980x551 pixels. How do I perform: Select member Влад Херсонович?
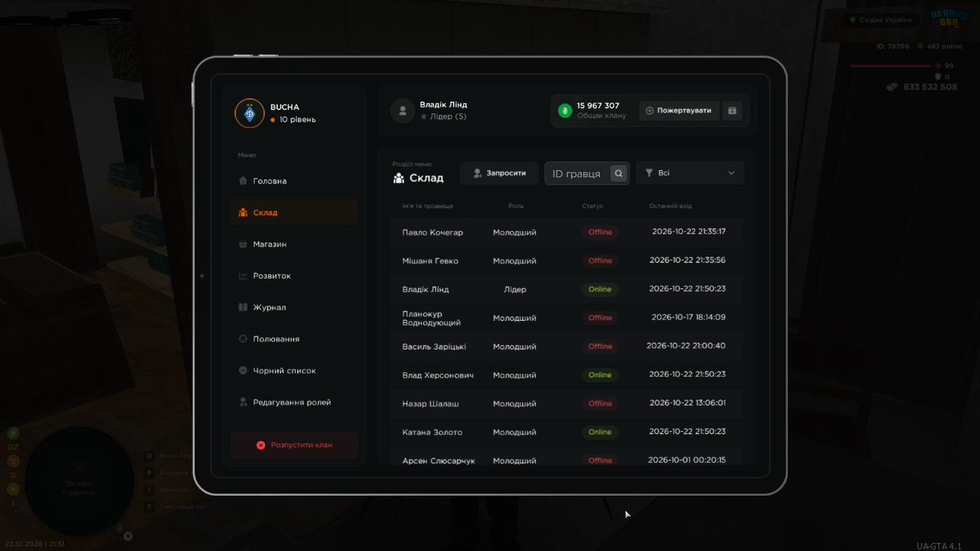438,375
